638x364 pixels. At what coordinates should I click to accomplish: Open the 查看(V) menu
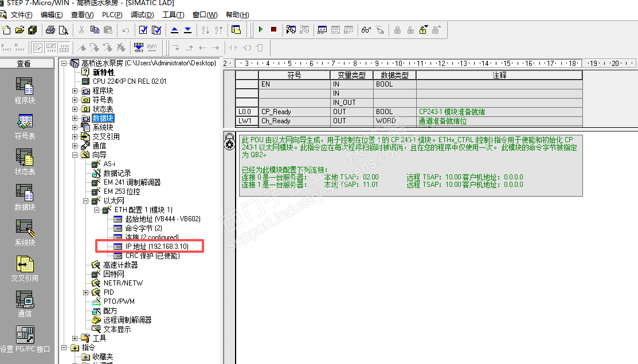point(82,15)
